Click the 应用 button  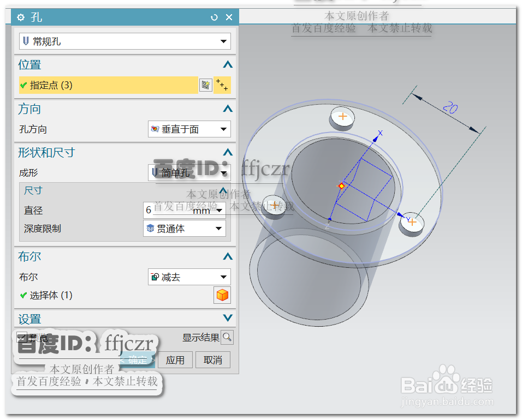click(175, 360)
